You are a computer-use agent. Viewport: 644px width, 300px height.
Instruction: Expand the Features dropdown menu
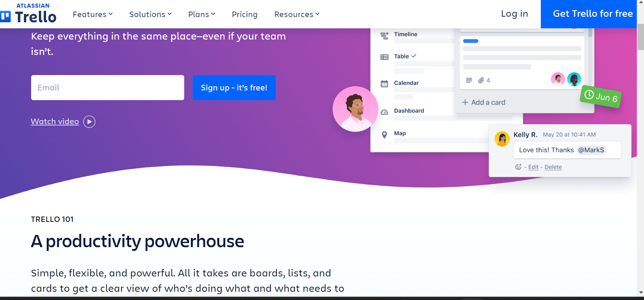click(93, 14)
